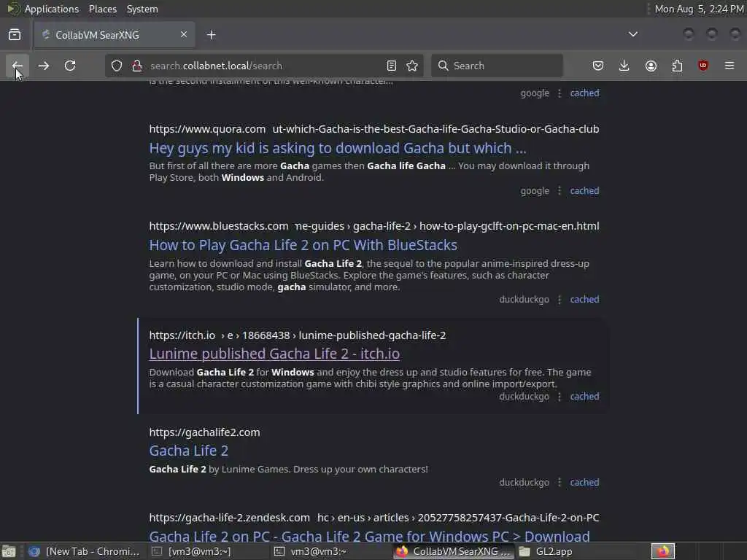This screenshot has height=560, width=747.
Task: Open Lunime published Gacha Life 2 - itch.io
Action: coord(274,354)
